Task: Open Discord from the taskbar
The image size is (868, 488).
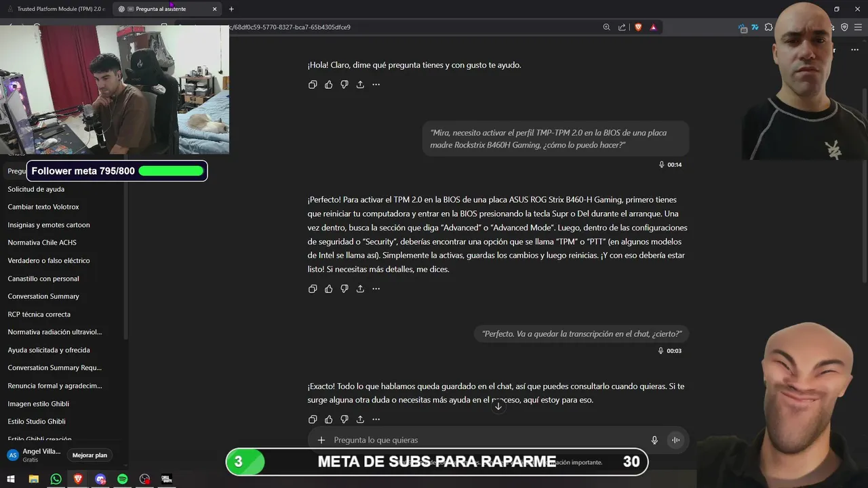Action: (x=100, y=479)
